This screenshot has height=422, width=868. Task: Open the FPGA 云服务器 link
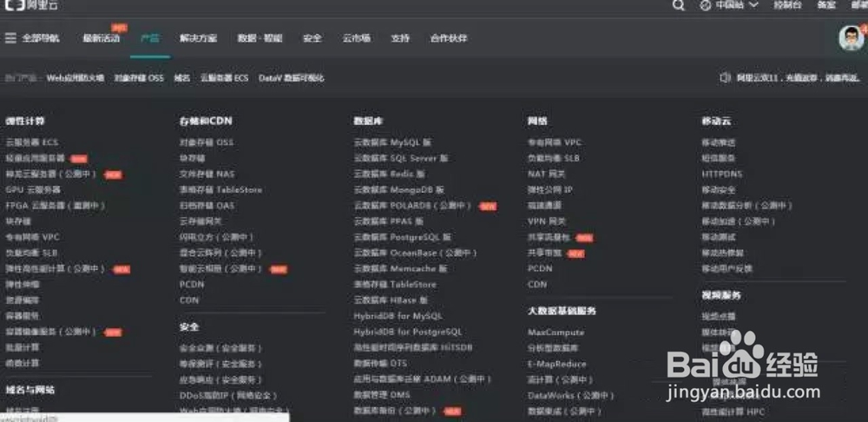pyautogui.click(x=56, y=206)
